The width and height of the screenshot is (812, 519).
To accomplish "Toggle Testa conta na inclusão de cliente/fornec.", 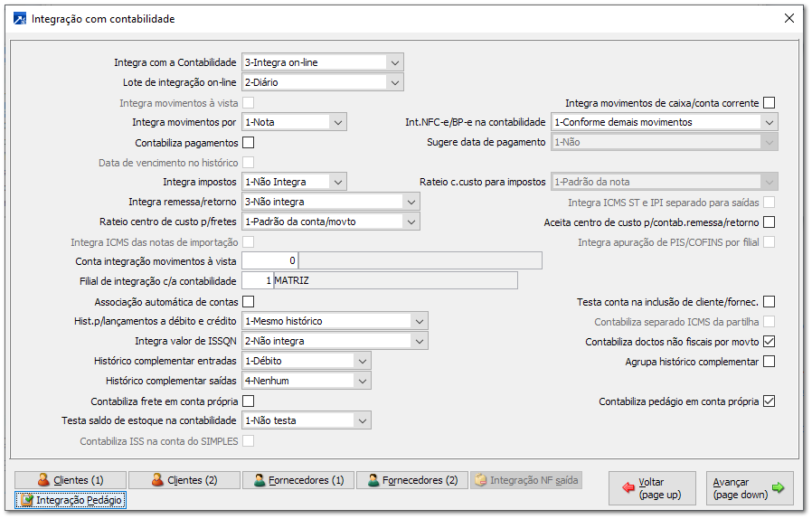I will click(x=769, y=301).
